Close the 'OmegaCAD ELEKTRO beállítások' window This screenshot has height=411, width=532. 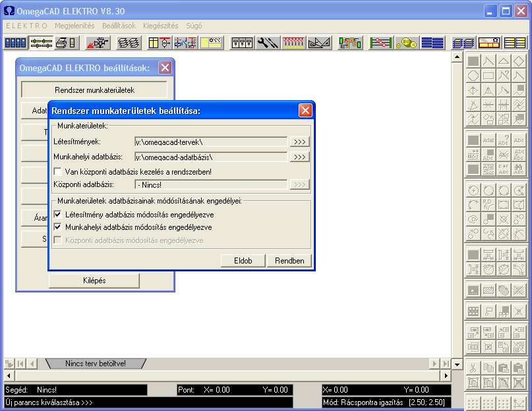tap(165, 68)
